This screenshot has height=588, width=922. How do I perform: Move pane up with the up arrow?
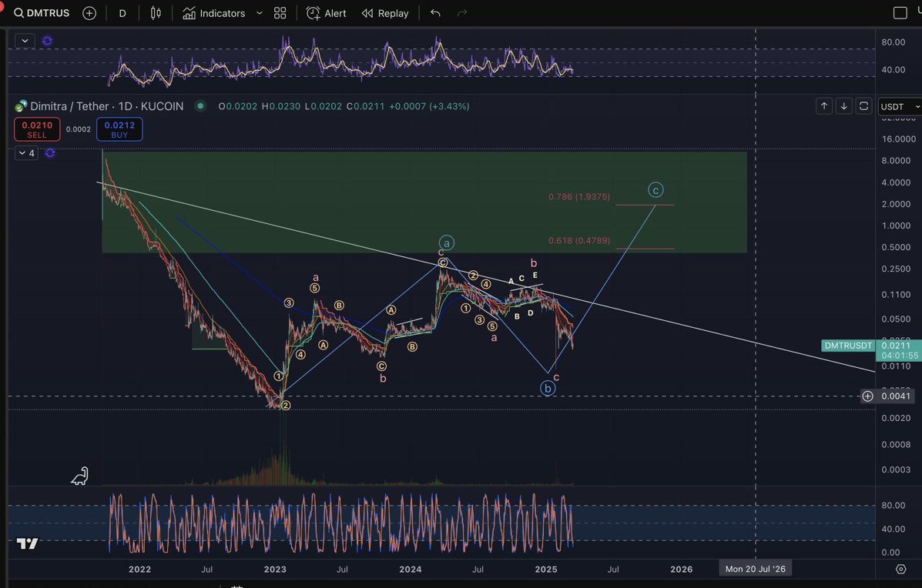(x=824, y=105)
